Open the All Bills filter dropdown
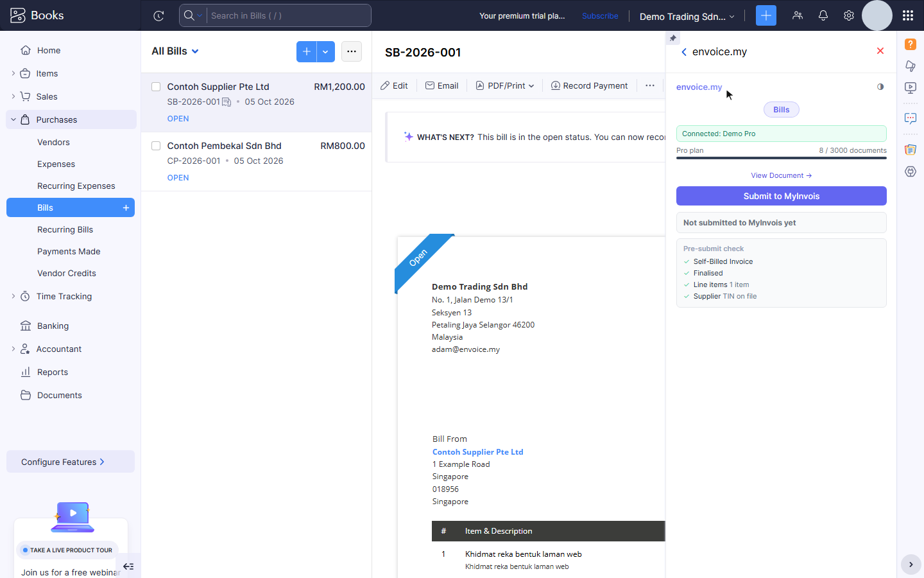The image size is (924, 578). click(175, 51)
